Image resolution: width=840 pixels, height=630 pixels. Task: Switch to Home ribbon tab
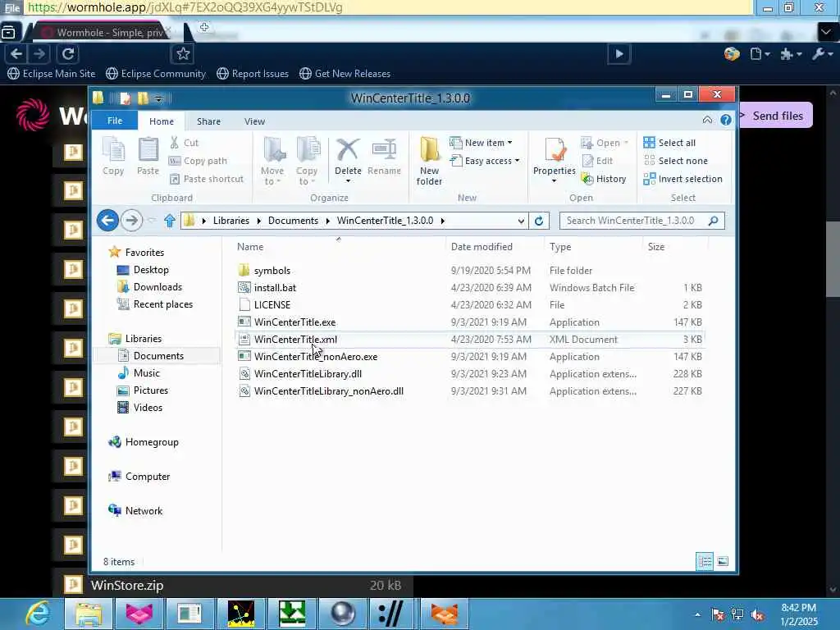tap(162, 121)
